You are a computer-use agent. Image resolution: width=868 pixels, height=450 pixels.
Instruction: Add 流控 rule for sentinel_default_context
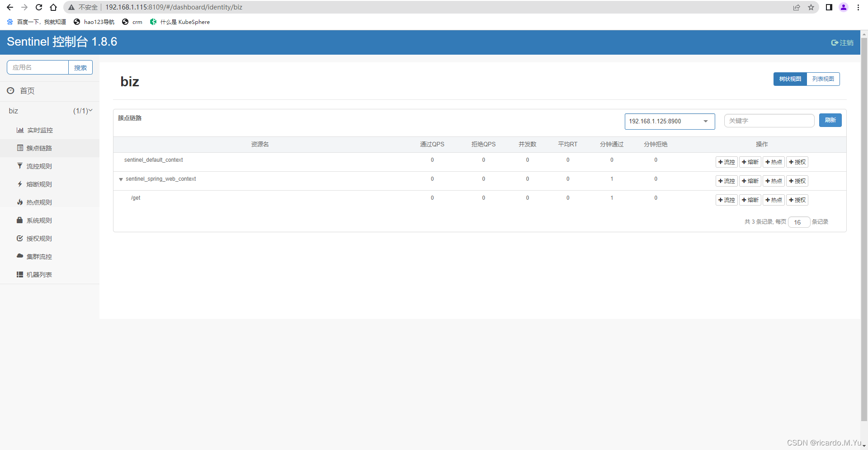click(726, 162)
